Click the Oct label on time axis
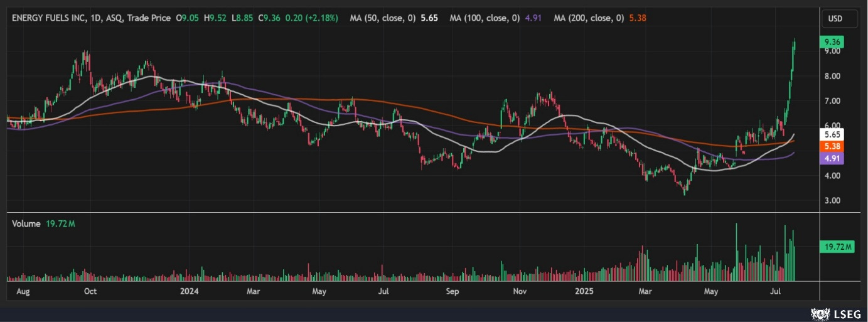This screenshot has width=868, height=322. 90,291
